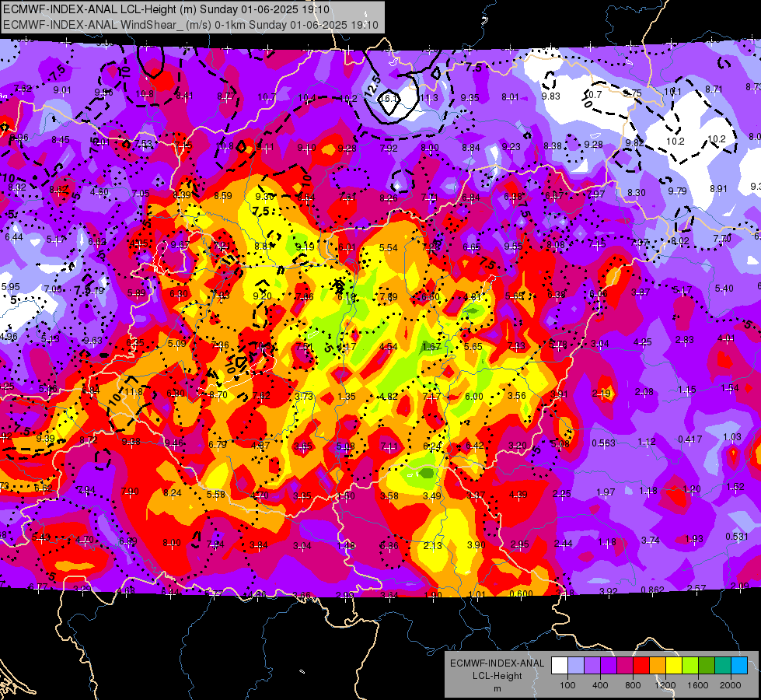Click the wind shear value 3.56

tap(516, 395)
